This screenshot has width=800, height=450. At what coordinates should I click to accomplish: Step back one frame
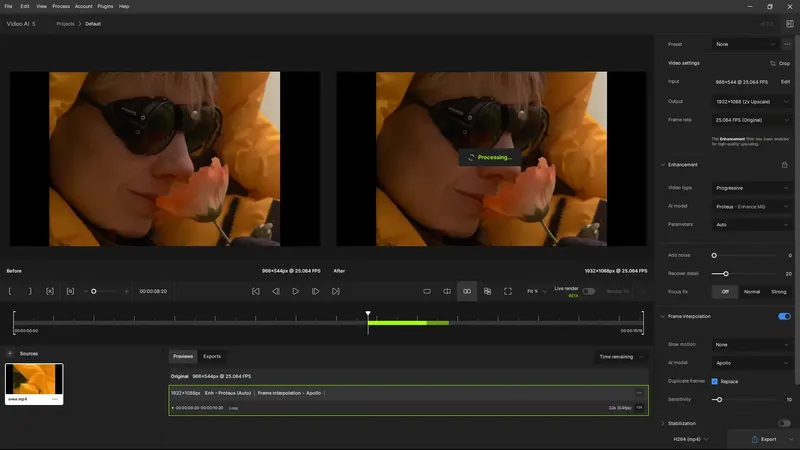(x=276, y=291)
